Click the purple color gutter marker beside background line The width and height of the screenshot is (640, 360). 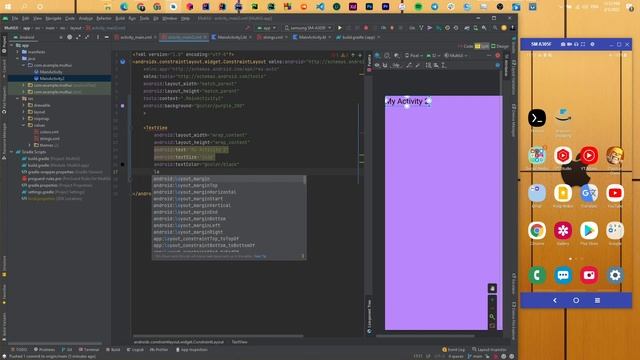point(122,106)
